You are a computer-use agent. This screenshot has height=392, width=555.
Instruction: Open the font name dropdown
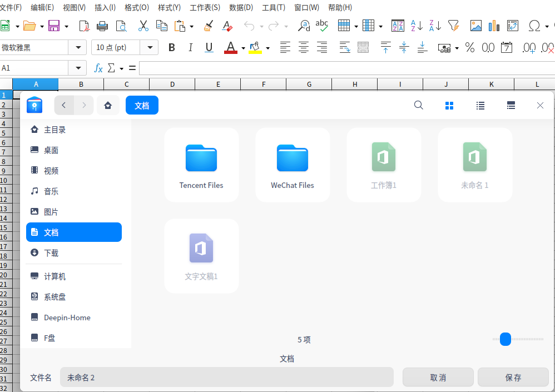pos(77,48)
